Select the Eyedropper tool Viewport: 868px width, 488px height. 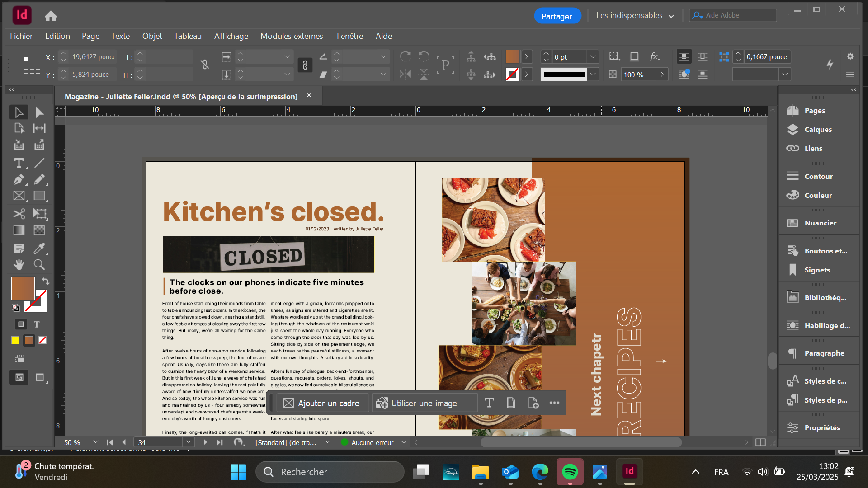(39, 248)
